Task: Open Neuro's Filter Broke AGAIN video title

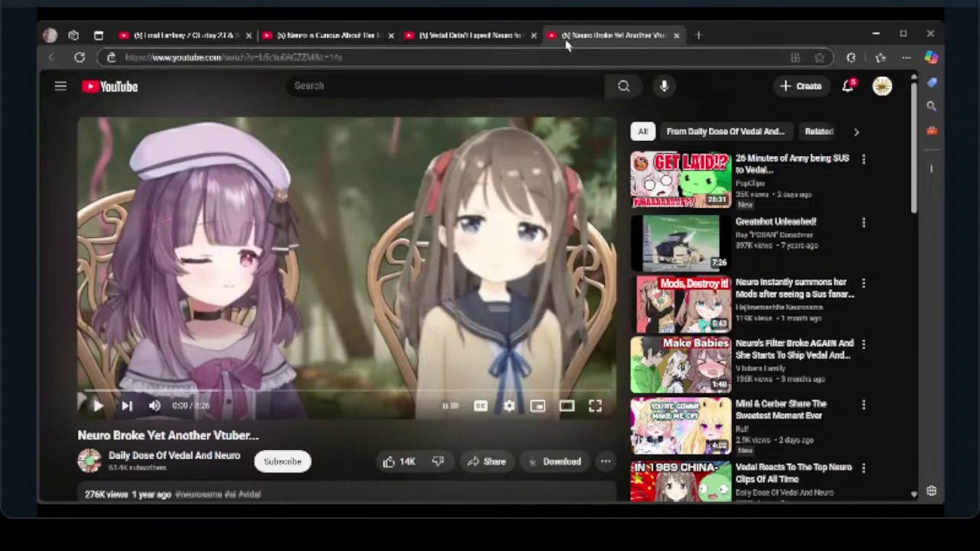Action: [794, 349]
